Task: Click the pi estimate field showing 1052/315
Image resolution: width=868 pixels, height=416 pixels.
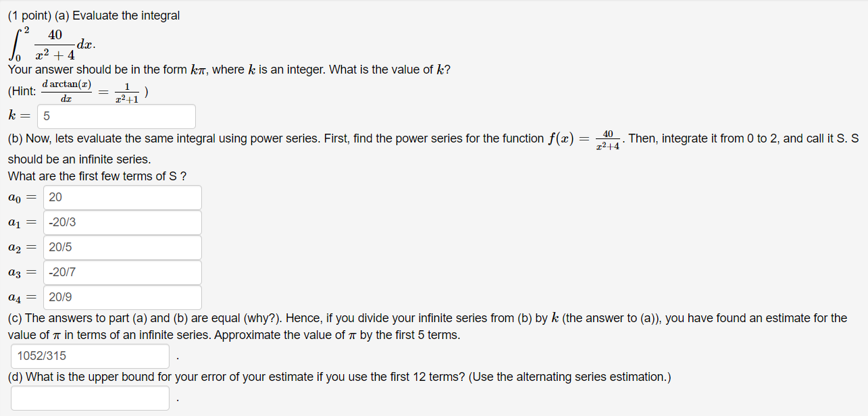Action: coord(90,356)
